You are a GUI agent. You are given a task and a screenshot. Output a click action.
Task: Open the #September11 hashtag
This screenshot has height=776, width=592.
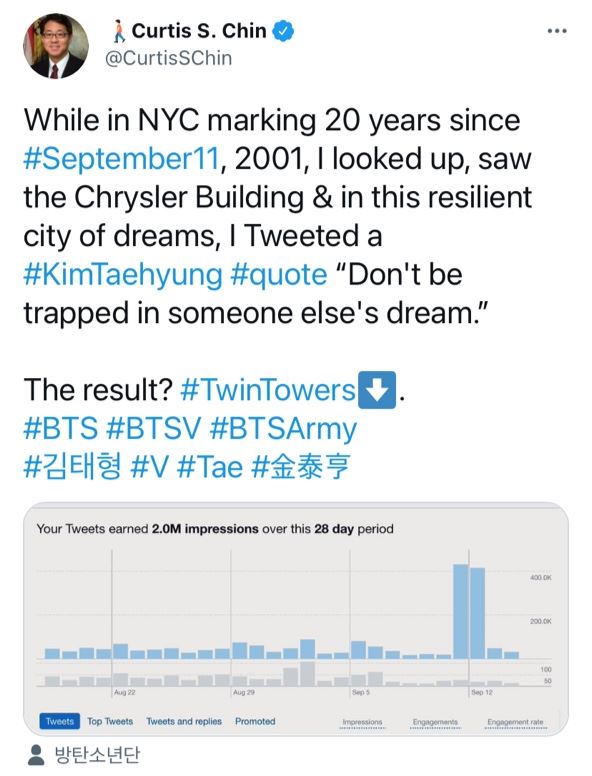(121, 159)
